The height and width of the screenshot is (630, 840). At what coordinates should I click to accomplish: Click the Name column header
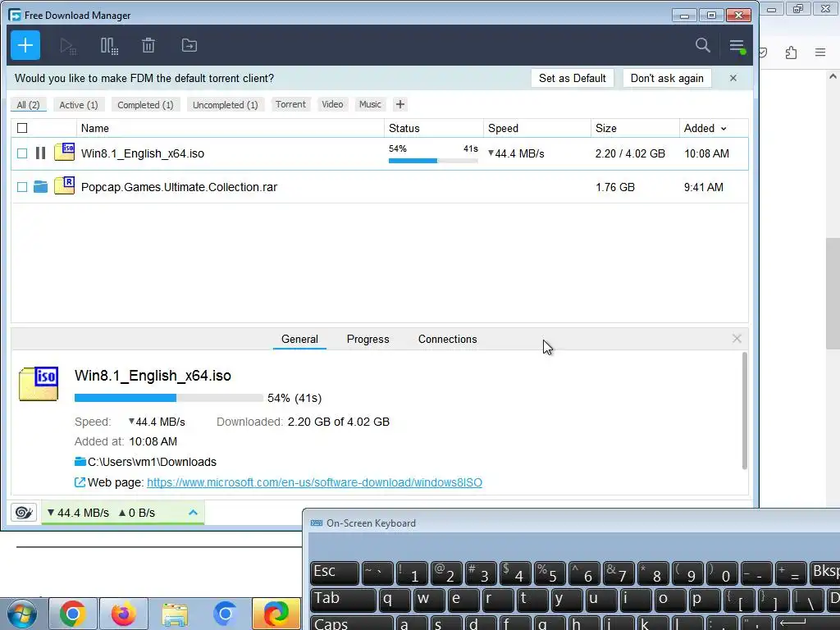click(231, 128)
